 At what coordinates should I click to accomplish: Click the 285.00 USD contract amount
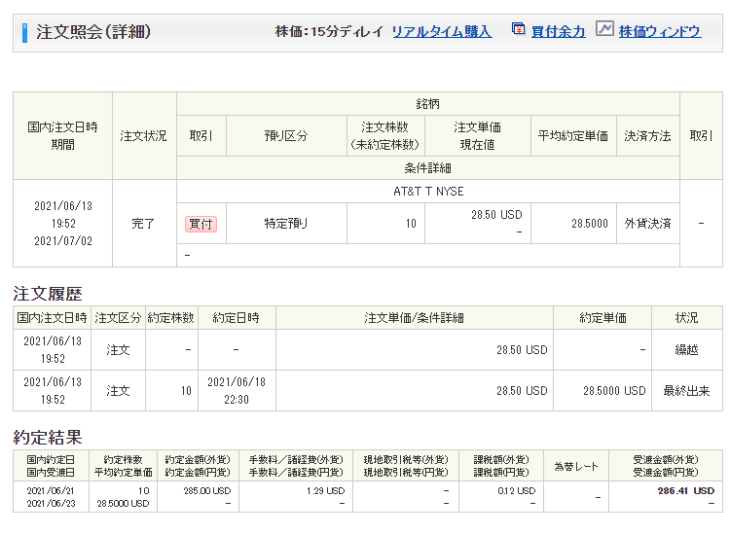point(208,491)
